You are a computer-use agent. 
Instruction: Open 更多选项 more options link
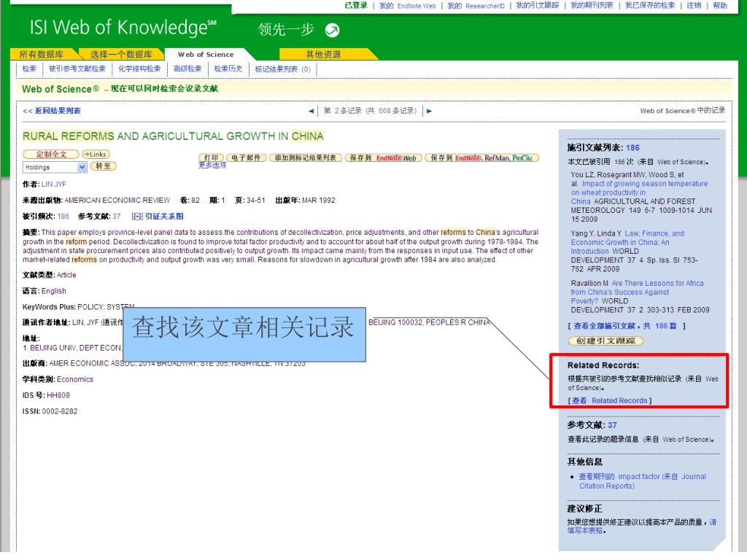[212, 166]
